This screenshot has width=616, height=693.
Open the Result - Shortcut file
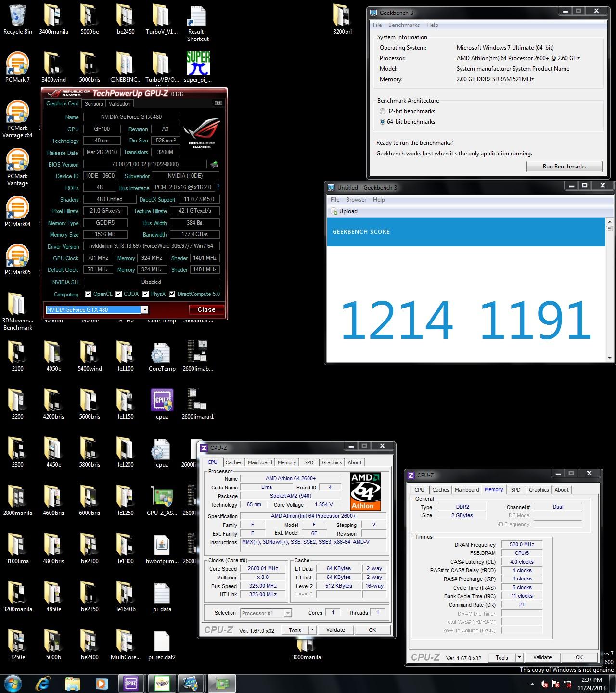(198, 23)
